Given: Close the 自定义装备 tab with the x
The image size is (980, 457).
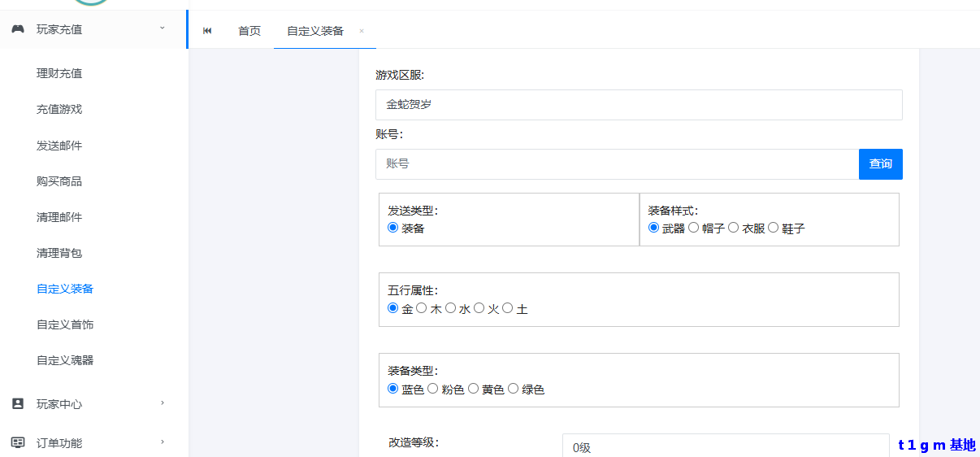Looking at the screenshot, I should [x=362, y=31].
